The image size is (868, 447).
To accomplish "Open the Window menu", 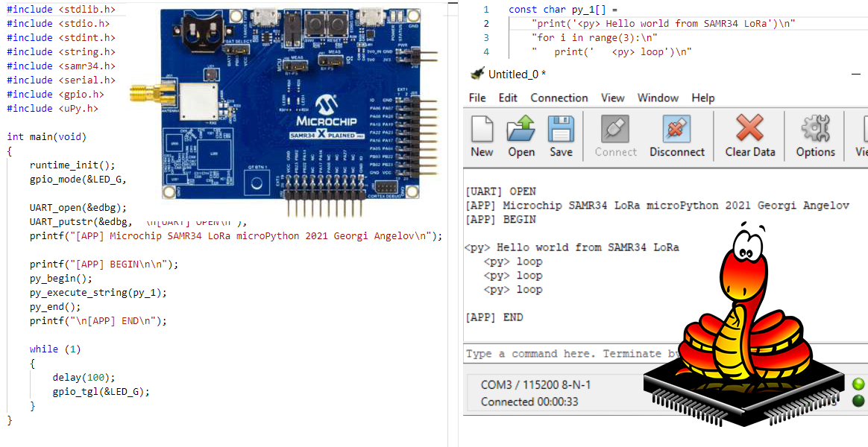I will (x=658, y=98).
